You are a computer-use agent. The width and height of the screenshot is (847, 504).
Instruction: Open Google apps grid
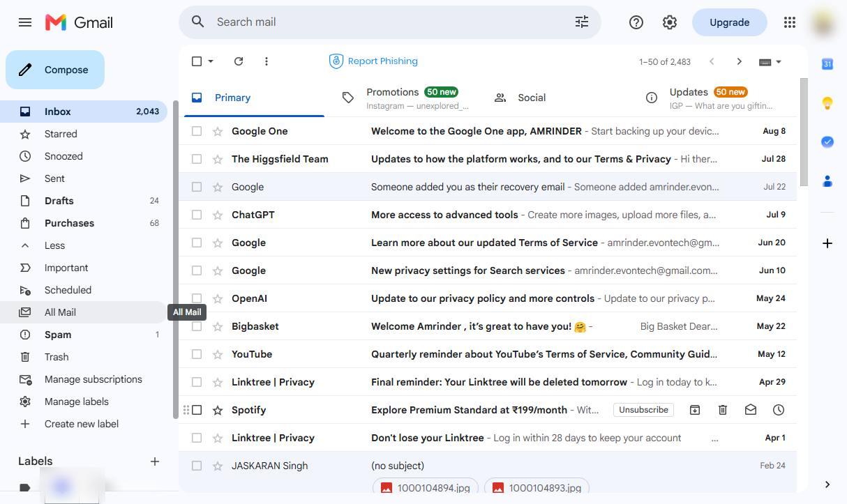[x=790, y=22]
